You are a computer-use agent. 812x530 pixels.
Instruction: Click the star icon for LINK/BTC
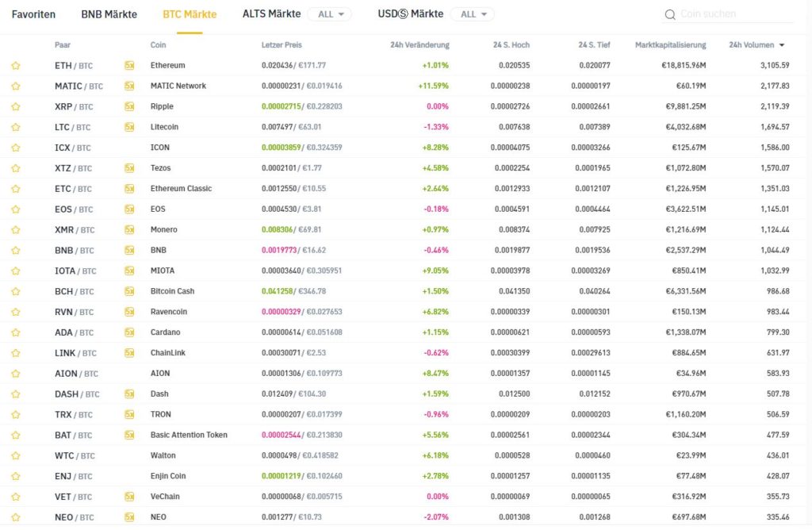[16, 353]
